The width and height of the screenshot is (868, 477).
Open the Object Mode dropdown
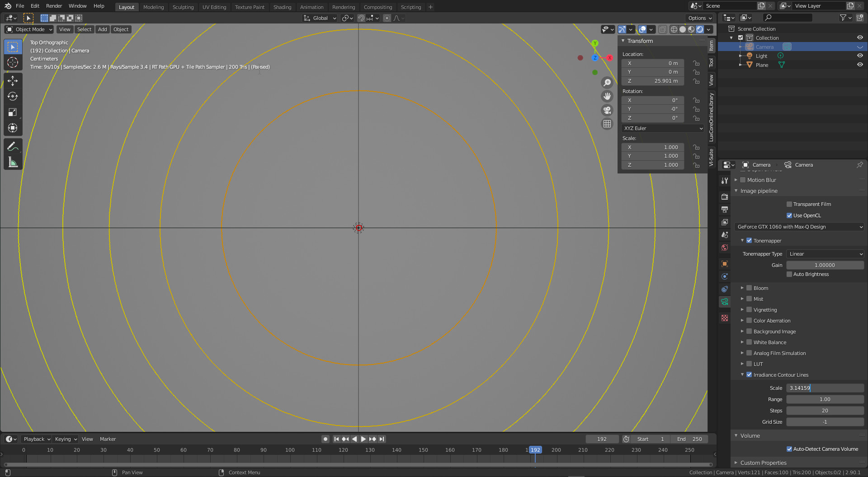tap(29, 29)
